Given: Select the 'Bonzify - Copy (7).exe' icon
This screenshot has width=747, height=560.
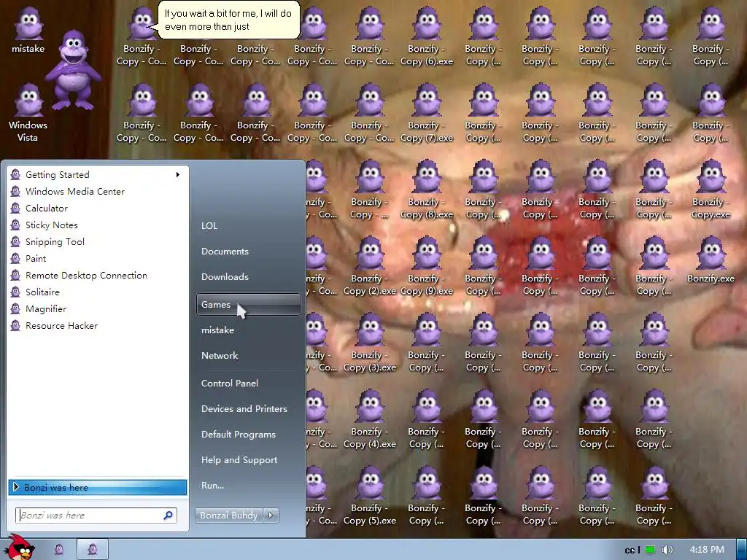Looking at the screenshot, I should pyautogui.click(x=427, y=113).
